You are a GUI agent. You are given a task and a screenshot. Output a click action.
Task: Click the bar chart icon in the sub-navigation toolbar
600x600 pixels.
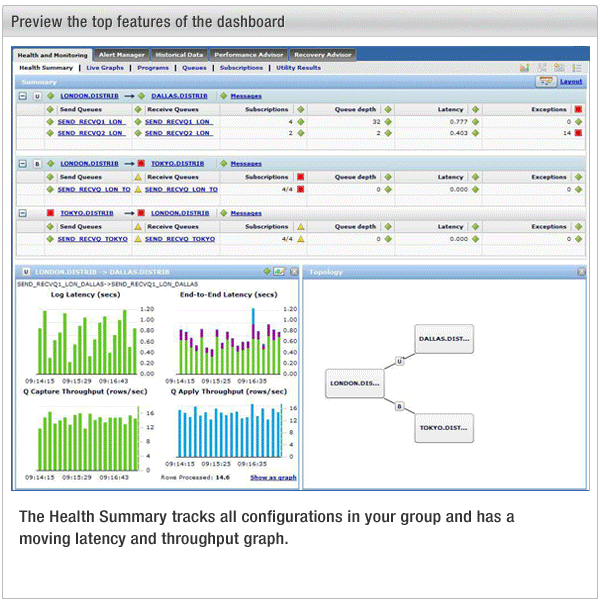tap(524, 68)
